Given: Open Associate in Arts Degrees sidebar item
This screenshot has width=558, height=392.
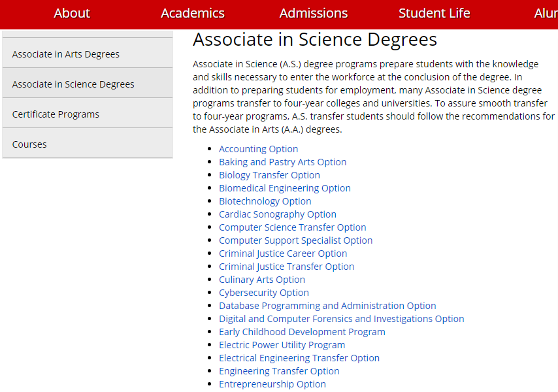Looking at the screenshot, I should (66, 54).
